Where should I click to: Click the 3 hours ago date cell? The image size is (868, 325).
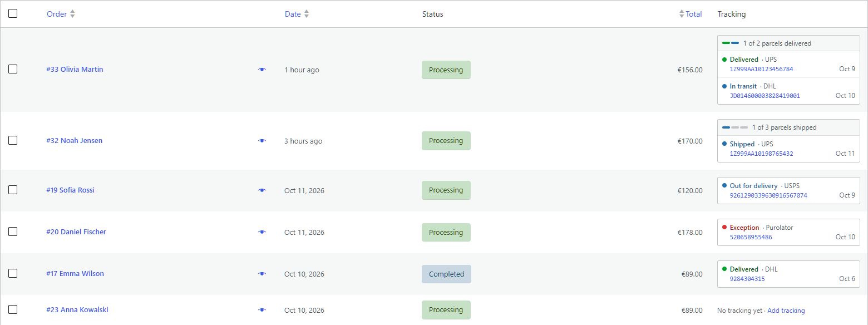click(x=303, y=141)
